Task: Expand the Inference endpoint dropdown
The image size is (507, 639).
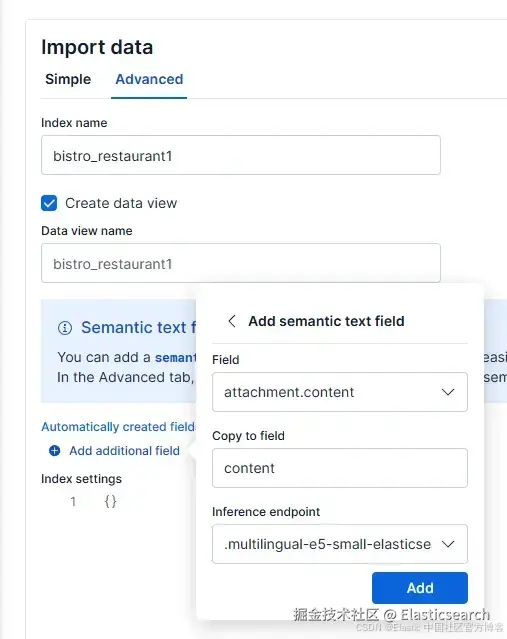Action: coord(339,544)
